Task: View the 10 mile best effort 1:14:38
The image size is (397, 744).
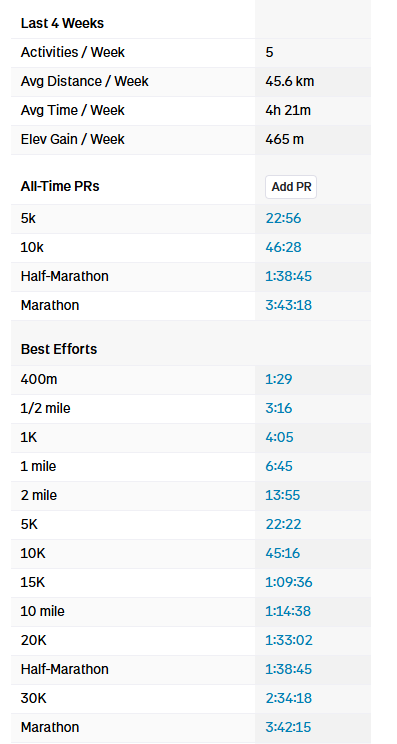Action: 288,612
